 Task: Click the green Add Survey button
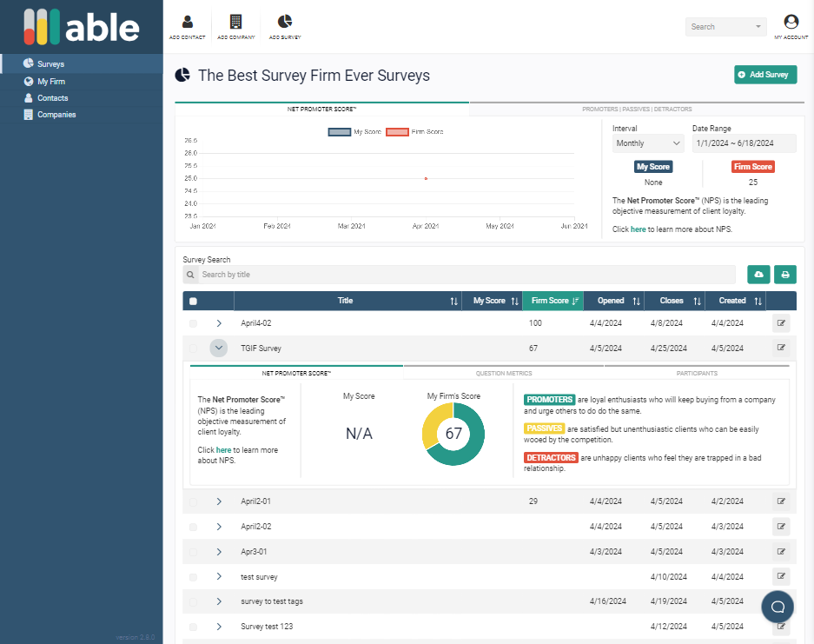tap(764, 75)
